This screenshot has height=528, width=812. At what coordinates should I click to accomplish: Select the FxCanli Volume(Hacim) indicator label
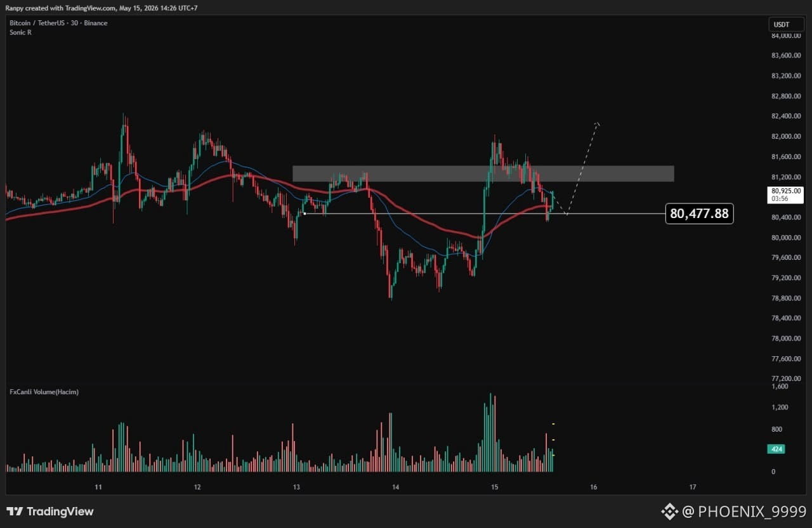[44, 392]
